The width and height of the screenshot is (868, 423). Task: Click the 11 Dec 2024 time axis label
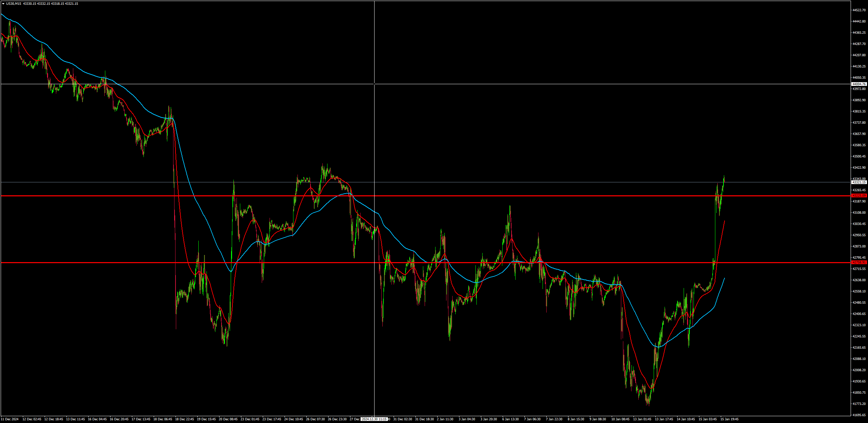[10, 419]
